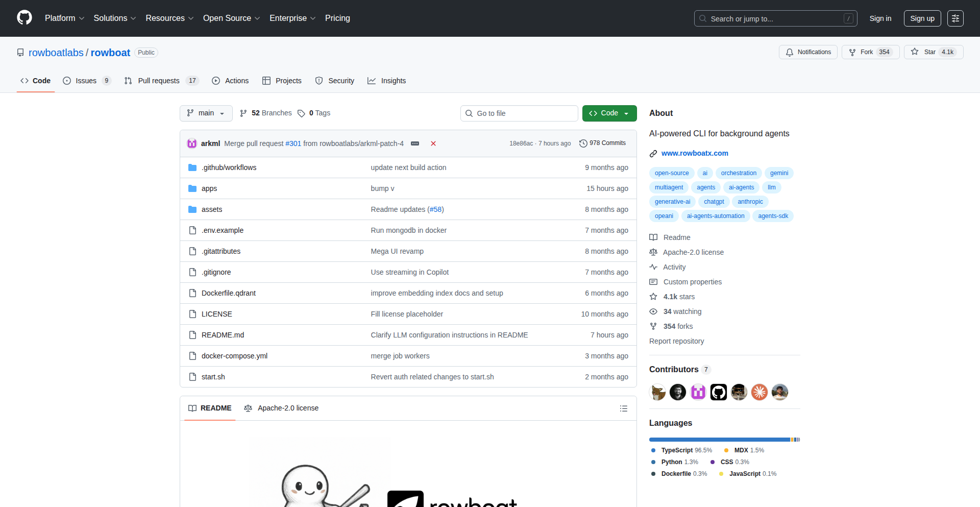Switch to the Insights tab

pyautogui.click(x=387, y=81)
